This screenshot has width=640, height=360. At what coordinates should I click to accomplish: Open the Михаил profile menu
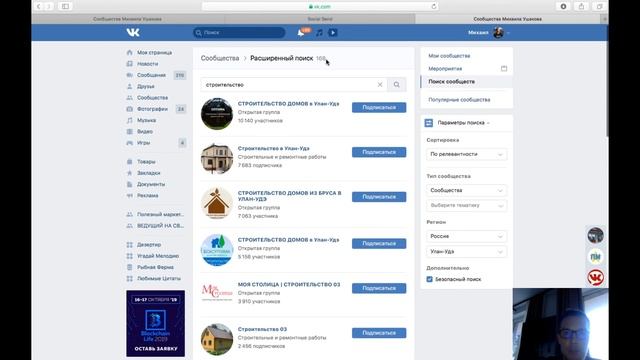click(489, 32)
